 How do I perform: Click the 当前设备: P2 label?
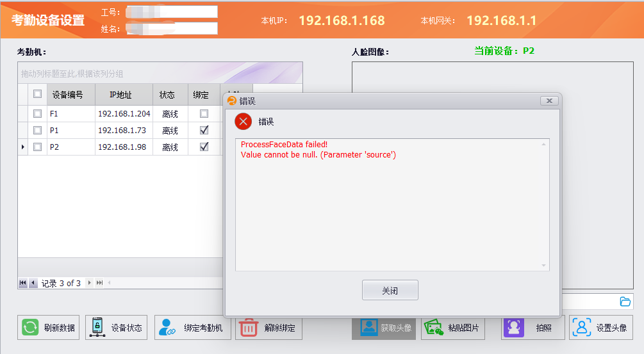(504, 51)
